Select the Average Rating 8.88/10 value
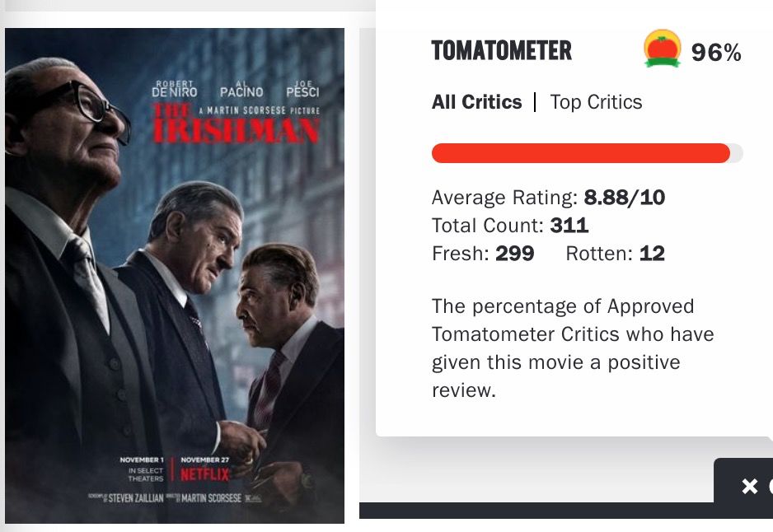 click(624, 198)
